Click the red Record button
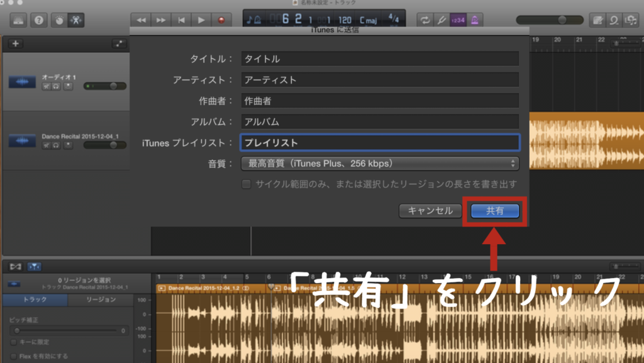 click(221, 20)
